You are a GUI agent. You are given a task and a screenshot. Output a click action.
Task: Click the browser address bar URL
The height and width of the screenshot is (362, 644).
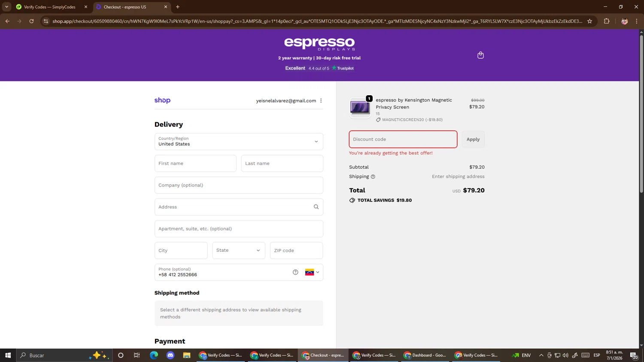click(x=317, y=21)
